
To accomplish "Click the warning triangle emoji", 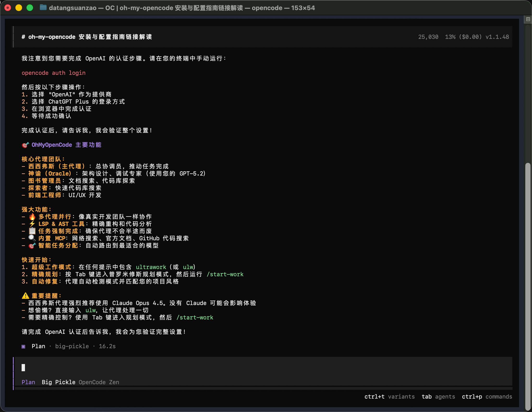I will pos(25,296).
